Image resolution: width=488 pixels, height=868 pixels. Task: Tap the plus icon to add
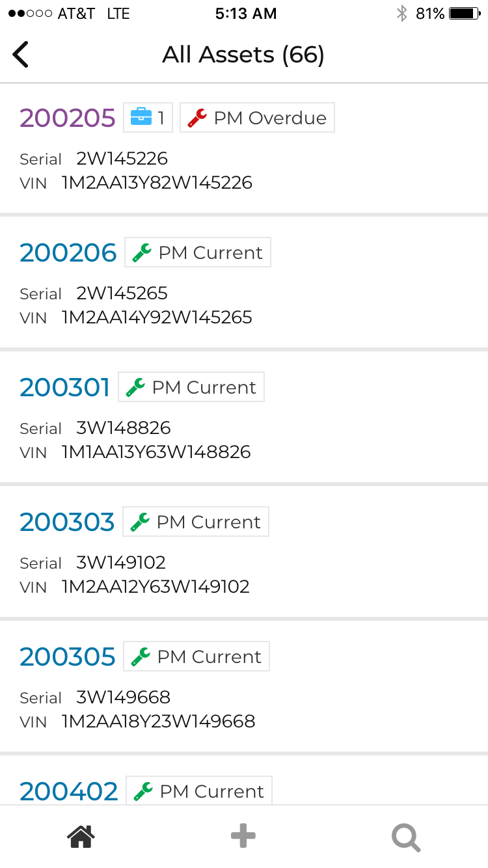click(x=243, y=836)
